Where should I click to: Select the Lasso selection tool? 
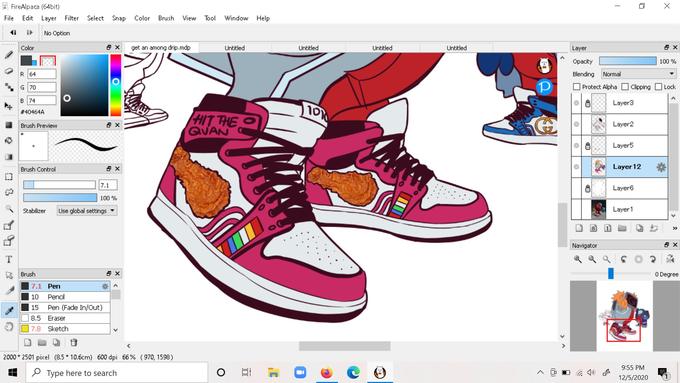[9, 193]
